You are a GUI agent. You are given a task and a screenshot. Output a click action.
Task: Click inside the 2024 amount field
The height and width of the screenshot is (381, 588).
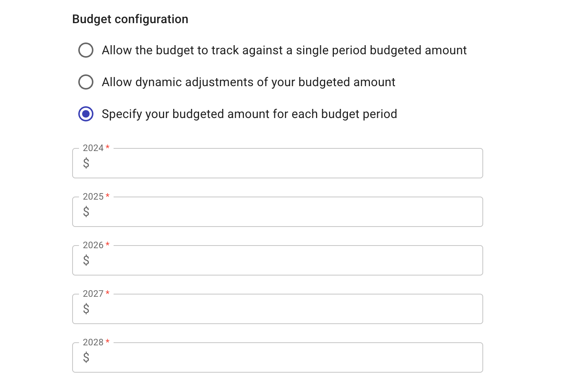click(266, 163)
